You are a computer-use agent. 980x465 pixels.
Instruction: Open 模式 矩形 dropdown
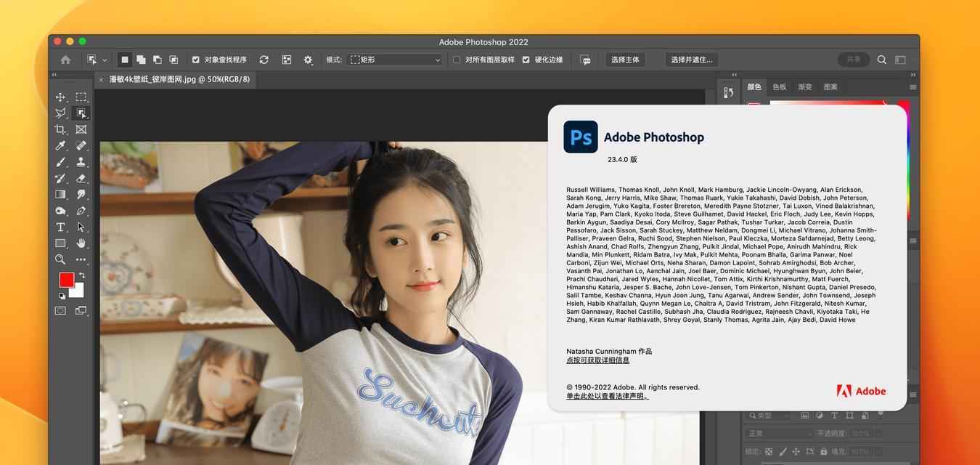pyautogui.click(x=394, y=60)
